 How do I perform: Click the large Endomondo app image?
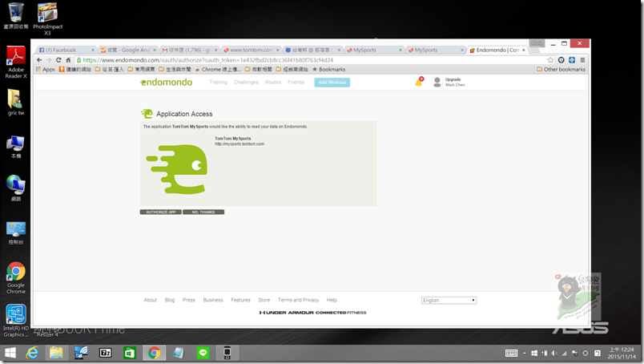[177, 169]
